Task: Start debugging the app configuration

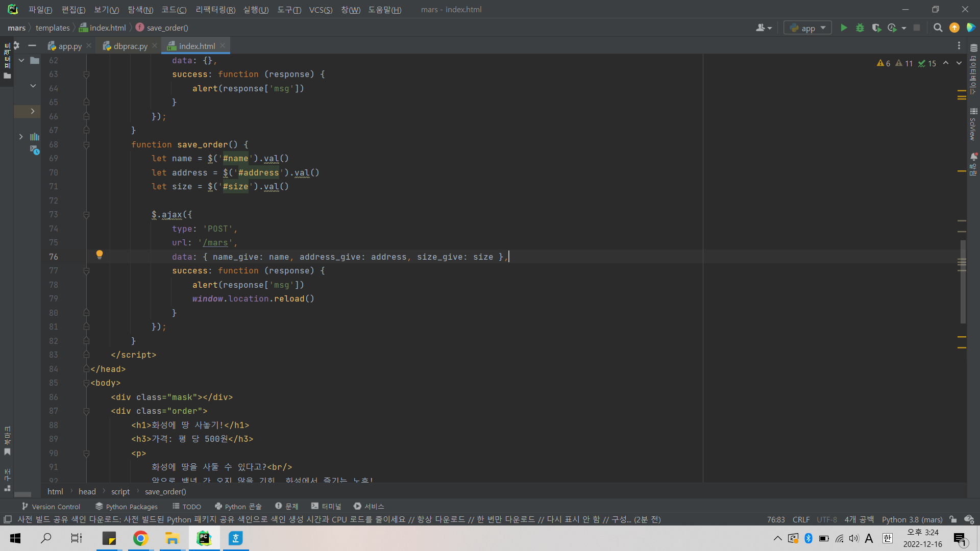Action: coord(860,28)
